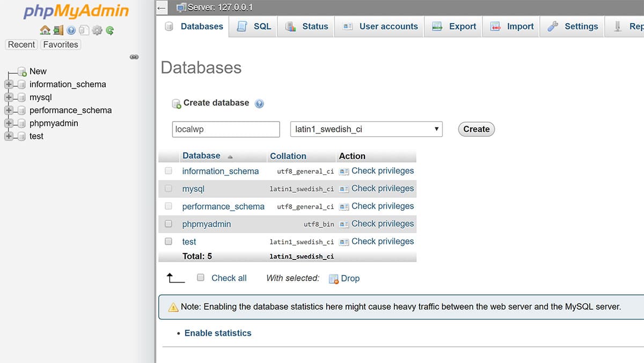This screenshot has height=363, width=644.
Task: Tick the mysql row checkbox
Action: (x=169, y=189)
